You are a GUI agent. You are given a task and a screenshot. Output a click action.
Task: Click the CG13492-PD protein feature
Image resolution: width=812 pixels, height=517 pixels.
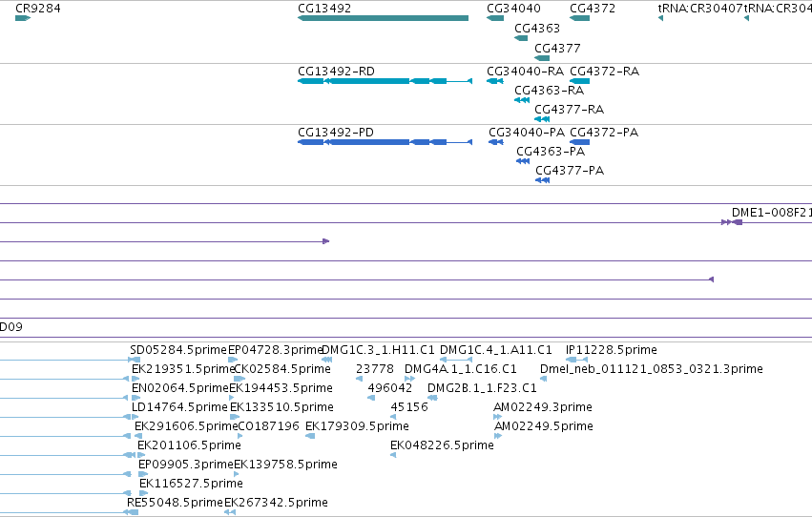(x=385, y=142)
